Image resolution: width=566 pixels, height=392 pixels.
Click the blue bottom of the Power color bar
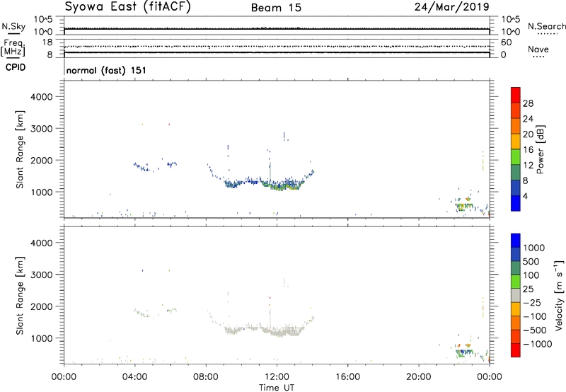click(516, 203)
